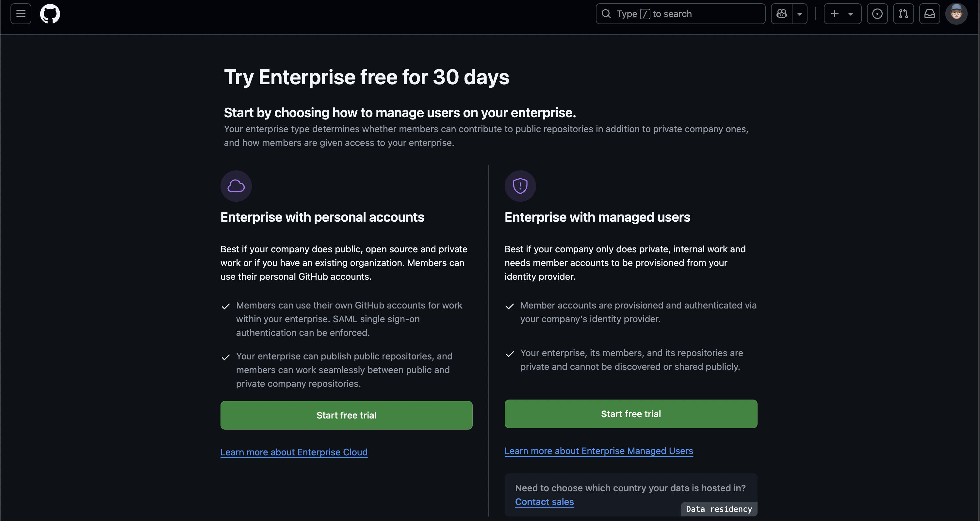Click the Data residency label
This screenshot has width=980, height=521.
tap(719, 509)
